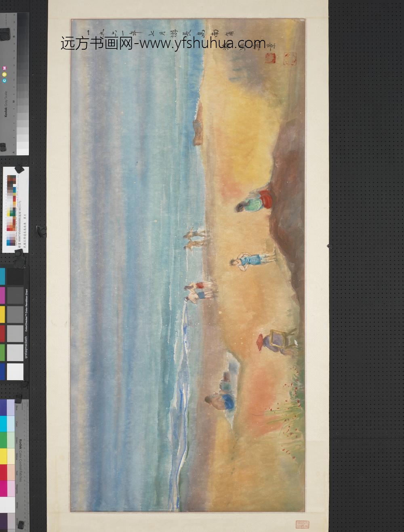Click the seated woman in green with red basket
404x532 pixels.
point(255,202)
